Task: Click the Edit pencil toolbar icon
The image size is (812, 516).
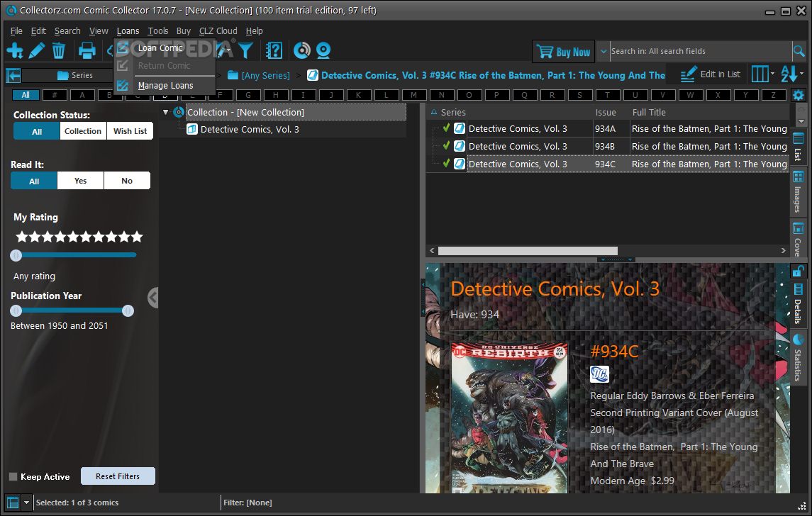Action: [36, 51]
